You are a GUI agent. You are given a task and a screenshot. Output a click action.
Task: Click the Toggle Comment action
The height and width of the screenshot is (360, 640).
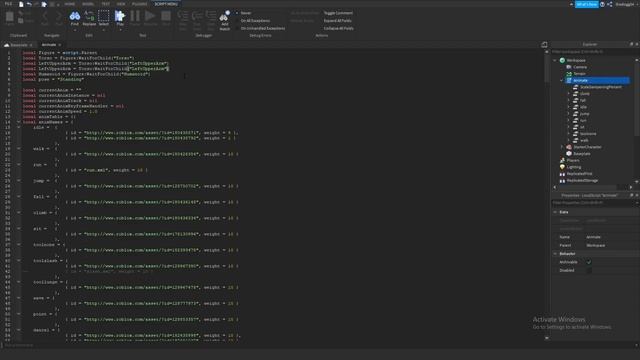338,13
